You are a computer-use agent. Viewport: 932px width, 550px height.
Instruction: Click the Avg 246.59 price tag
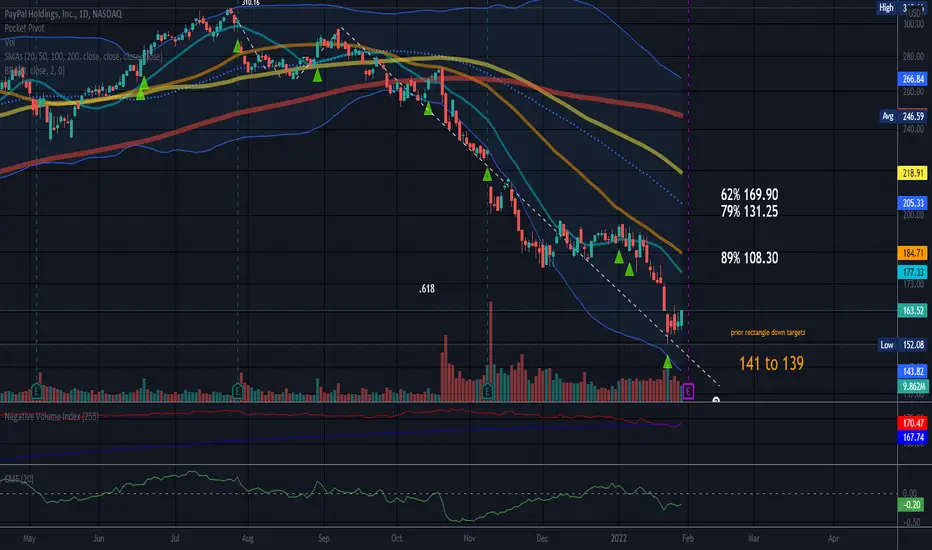(x=903, y=117)
